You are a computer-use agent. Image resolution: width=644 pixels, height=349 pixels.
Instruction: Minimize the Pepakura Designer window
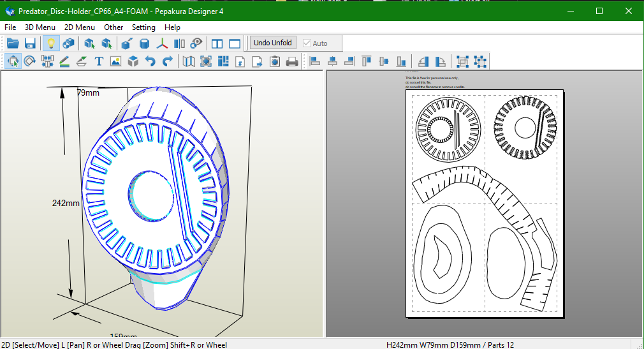click(571, 11)
